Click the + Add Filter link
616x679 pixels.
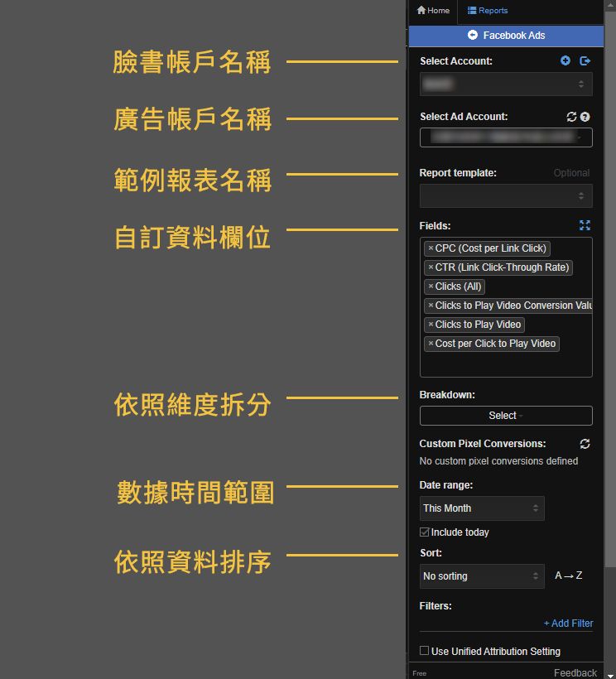[x=568, y=624]
